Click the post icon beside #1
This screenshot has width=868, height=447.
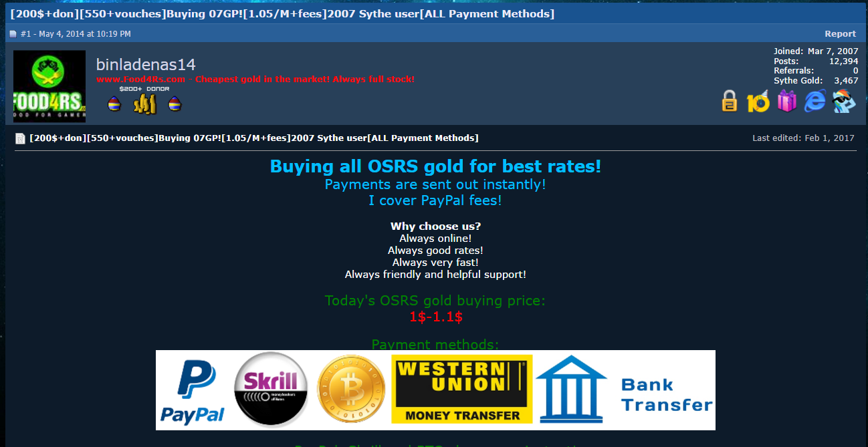tap(13, 34)
